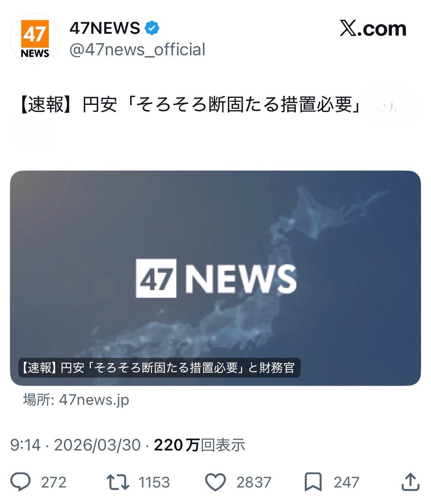The height and width of the screenshot is (504, 431).
Task: View the 220万回表示 view count
Action: coord(200,445)
